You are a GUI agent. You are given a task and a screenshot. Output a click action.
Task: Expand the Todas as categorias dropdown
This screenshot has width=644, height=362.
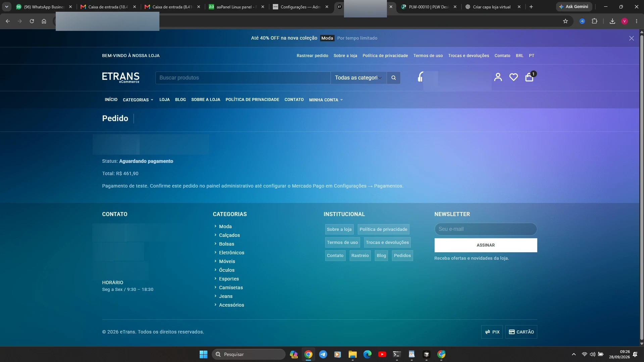[358, 77]
